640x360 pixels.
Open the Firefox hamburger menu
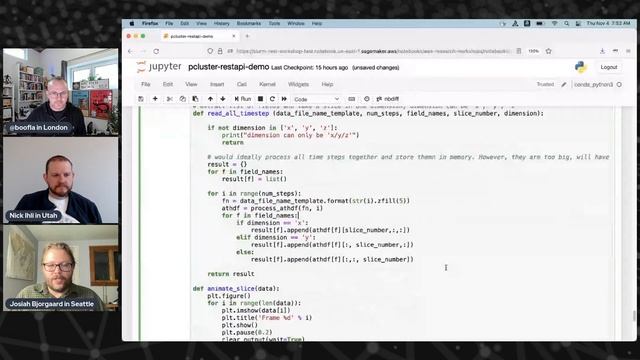tap(628, 51)
